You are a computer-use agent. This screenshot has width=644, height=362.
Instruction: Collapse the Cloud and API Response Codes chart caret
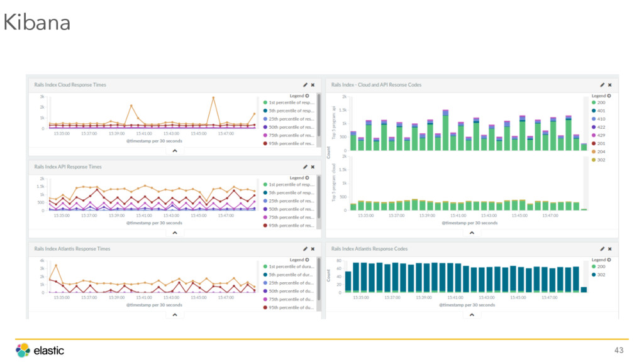tap(472, 233)
